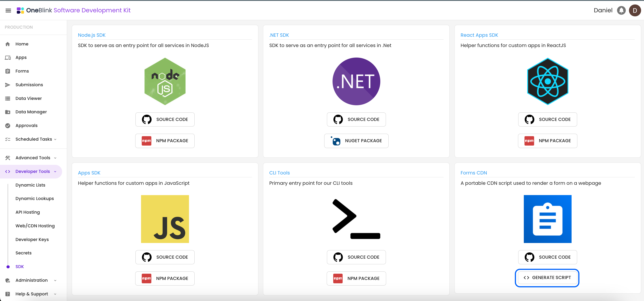This screenshot has width=644, height=301.
Task: Select Web/CDN Hosting sidebar item
Action: coord(35,226)
